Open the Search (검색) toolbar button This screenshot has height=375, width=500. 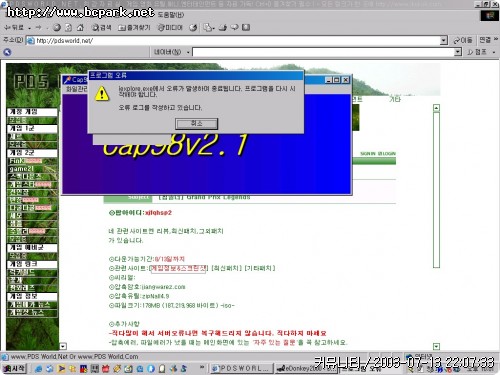[101, 28]
